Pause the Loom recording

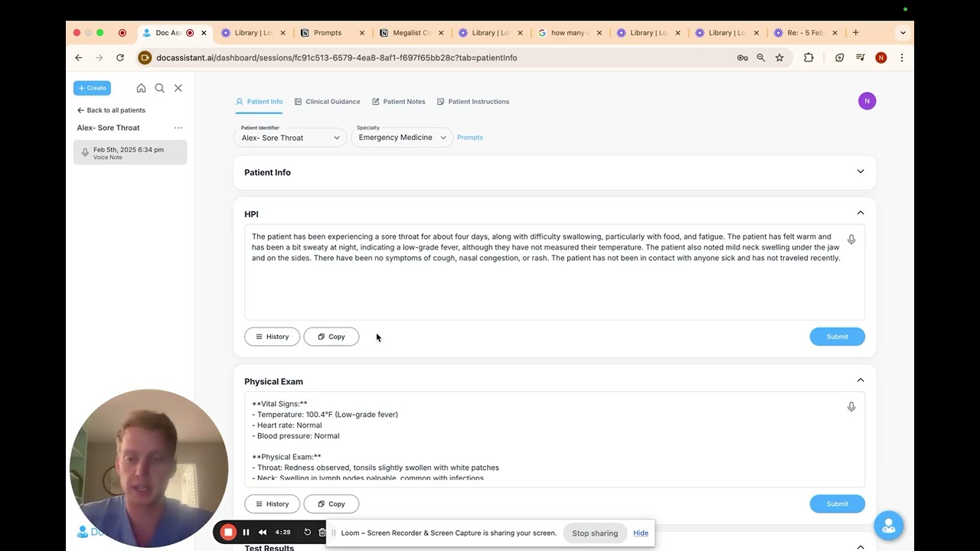[x=246, y=533]
